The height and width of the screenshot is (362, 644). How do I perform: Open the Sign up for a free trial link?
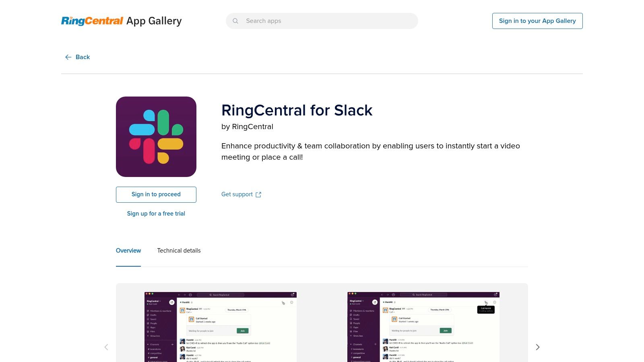pyautogui.click(x=156, y=214)
